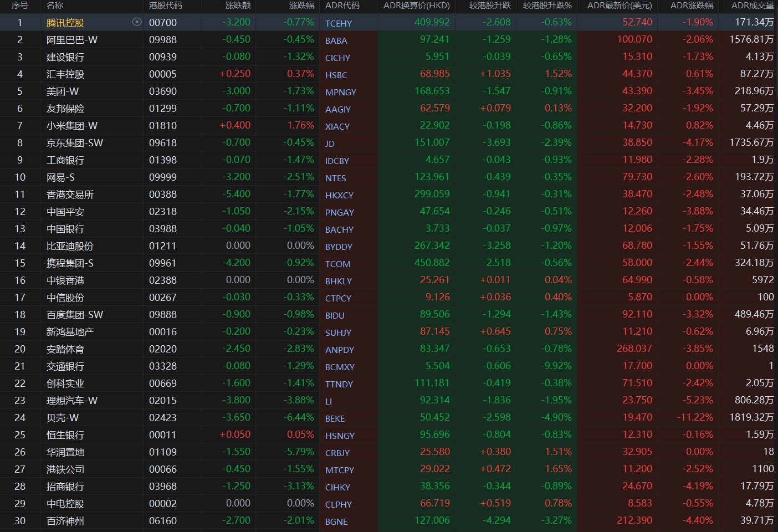Sort by the 较港股升跌 header
The image size is (778, 532).
(x=490, y=6)
